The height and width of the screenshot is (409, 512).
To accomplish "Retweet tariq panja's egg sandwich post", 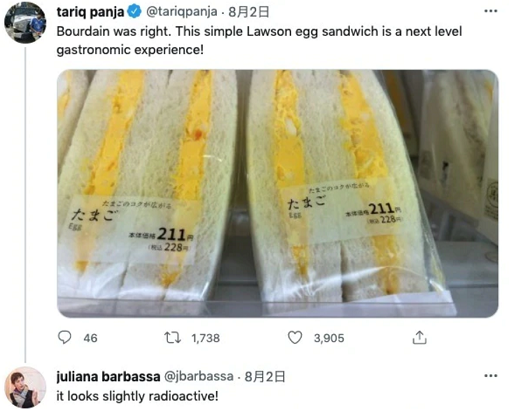I will (173, 338).
